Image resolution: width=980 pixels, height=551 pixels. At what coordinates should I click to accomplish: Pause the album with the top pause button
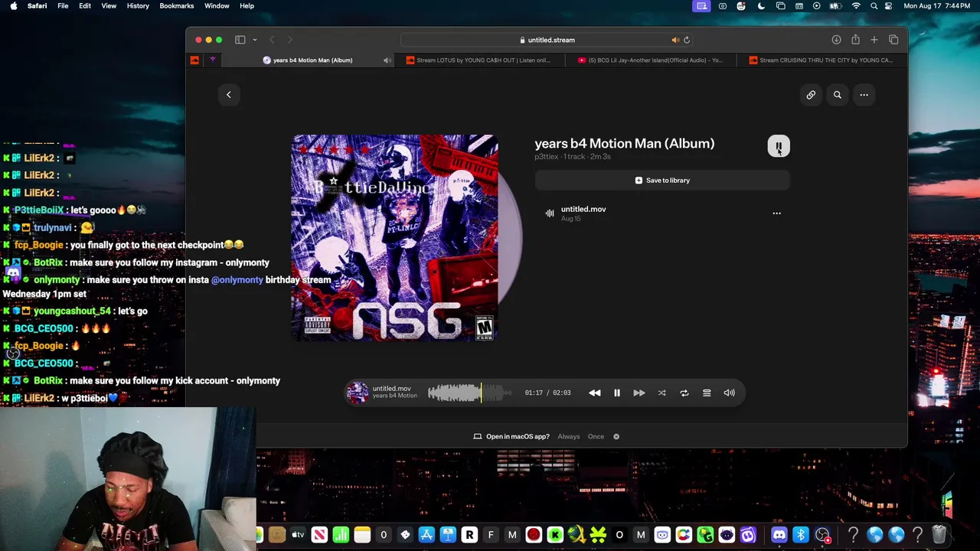pos(779,146)
